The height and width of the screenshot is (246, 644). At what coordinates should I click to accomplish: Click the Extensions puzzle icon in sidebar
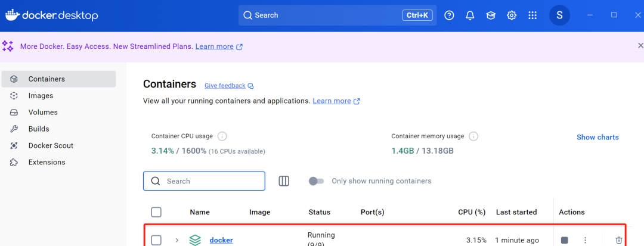coord(14,163)
